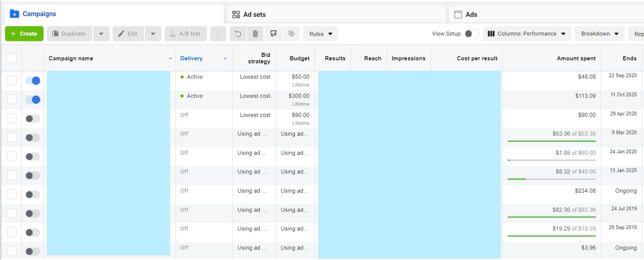
Task: Click the A/B test button
Action: coord(186,34)
